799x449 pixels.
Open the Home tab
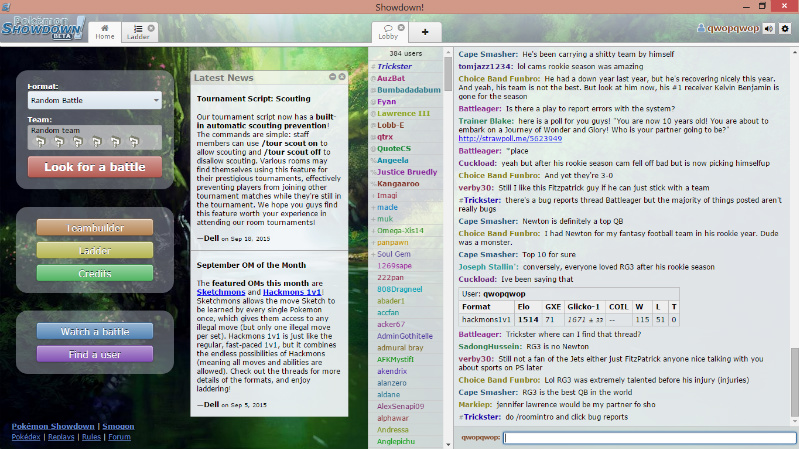(105, 31)
